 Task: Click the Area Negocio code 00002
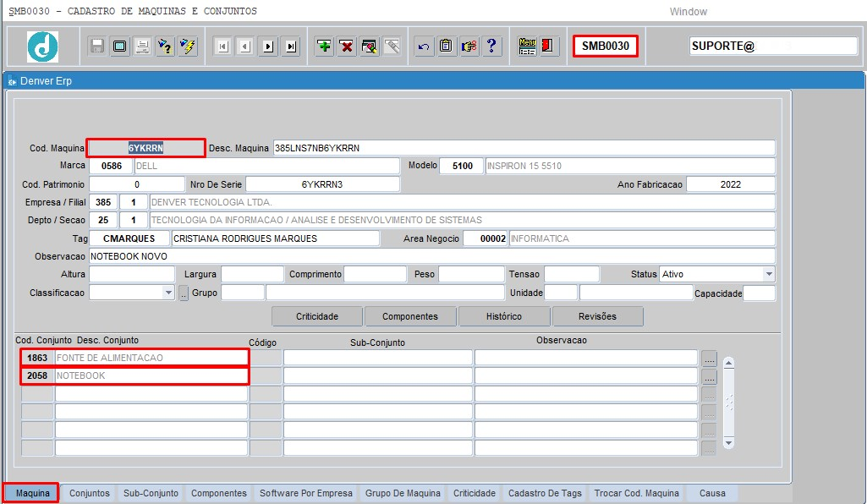coord(486,238)
